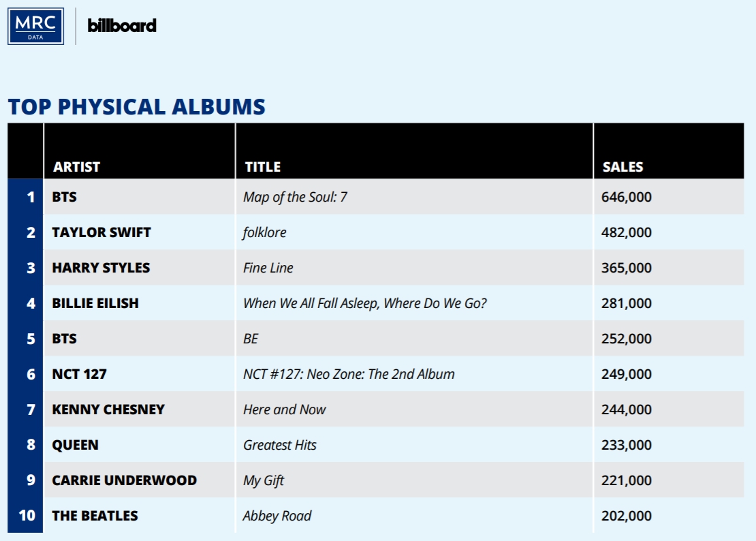Click the Fine Line album title

coord(268,268)
